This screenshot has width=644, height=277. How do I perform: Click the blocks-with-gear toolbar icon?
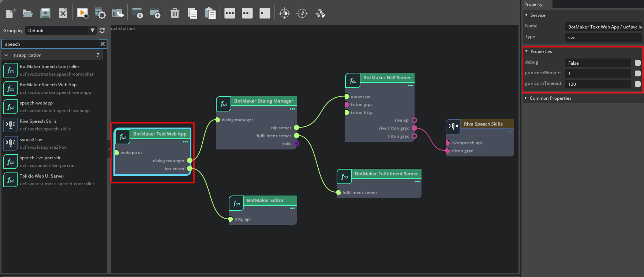[100, 14]
